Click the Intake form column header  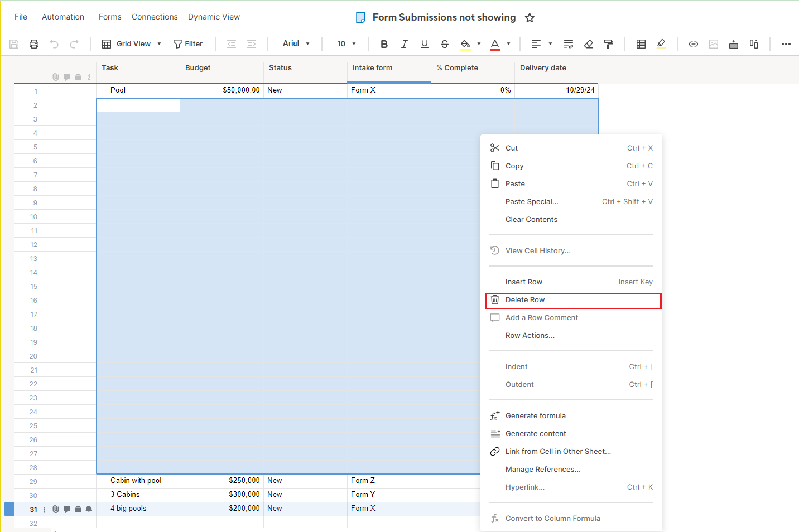[389, 69]
